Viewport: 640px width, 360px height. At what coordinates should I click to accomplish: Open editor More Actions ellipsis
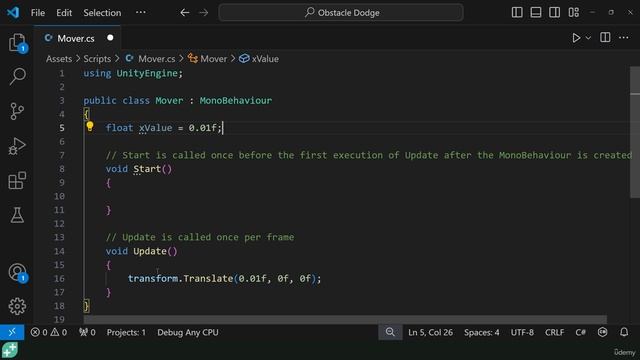point(624,38)
